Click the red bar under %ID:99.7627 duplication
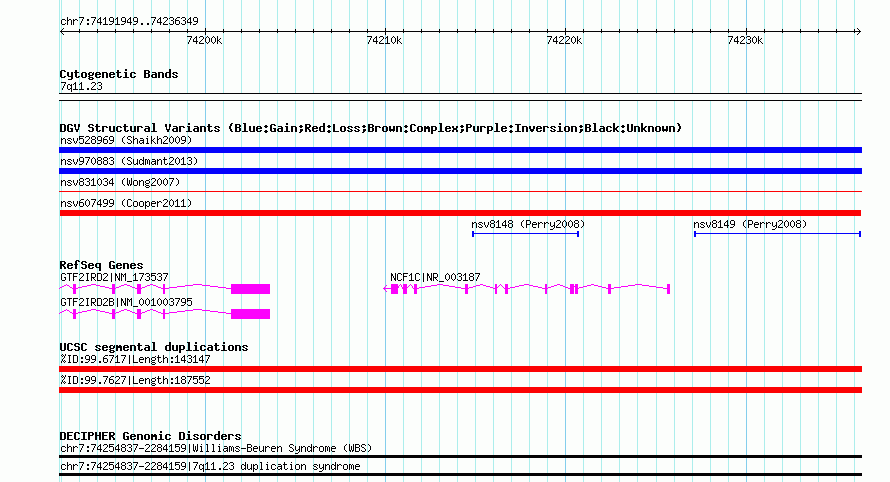The width and height of the screenshot is (890, 482). click(460, 390)
